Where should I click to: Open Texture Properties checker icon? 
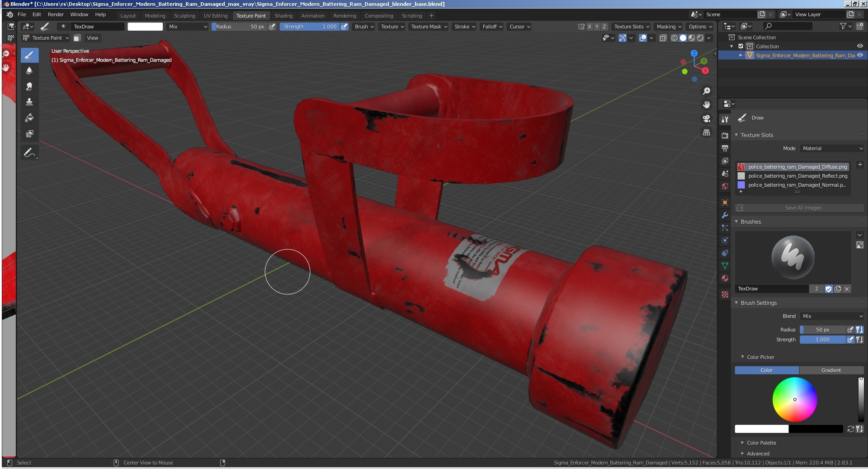click(x=725, y=295)
